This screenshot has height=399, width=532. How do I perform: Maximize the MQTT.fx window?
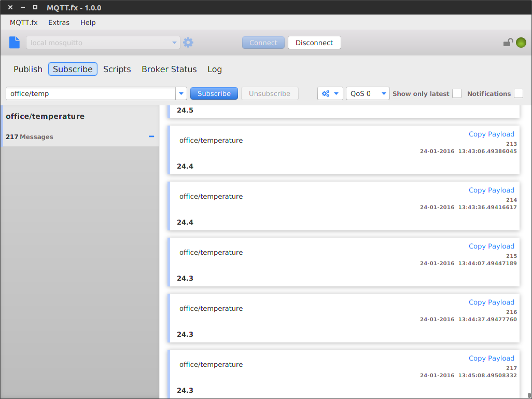pyautogui.click(x=35, y=7)
